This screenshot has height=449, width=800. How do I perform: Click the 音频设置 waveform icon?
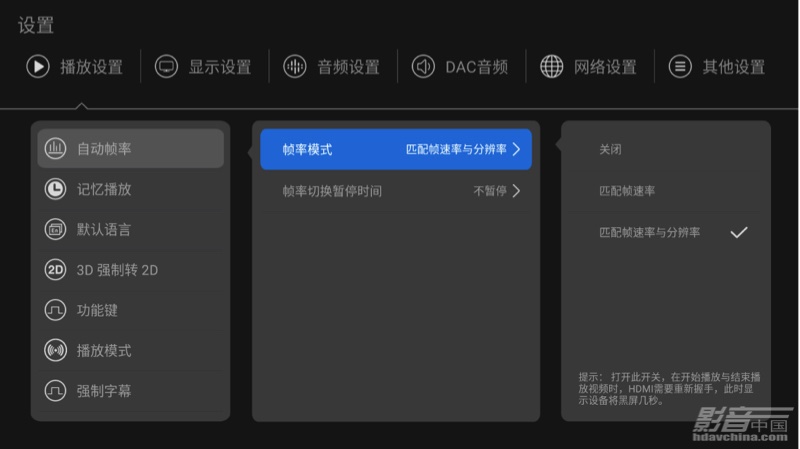point(294,67)
